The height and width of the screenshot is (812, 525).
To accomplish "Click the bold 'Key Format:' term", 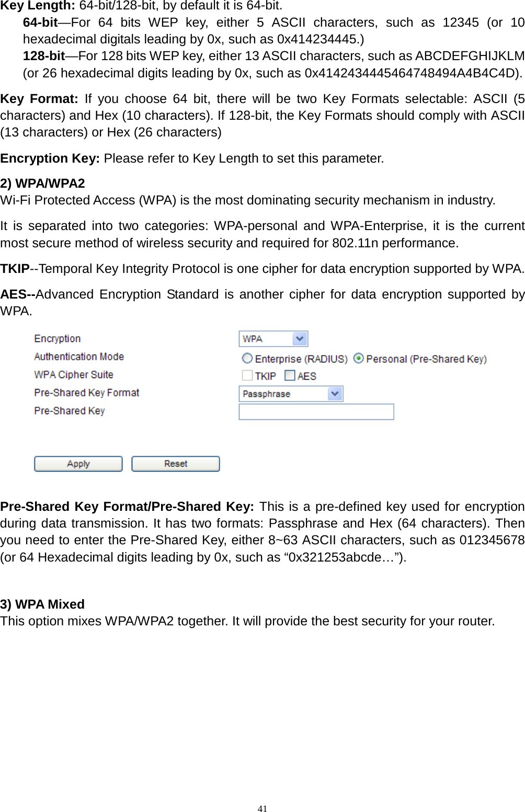I will click(39, 99).
